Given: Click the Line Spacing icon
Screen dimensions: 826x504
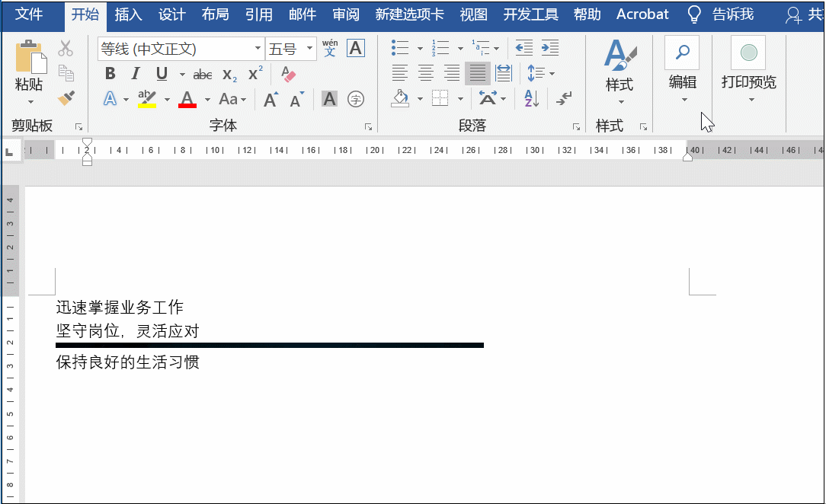Looking at the screenshot, I should tap(536, 73).
